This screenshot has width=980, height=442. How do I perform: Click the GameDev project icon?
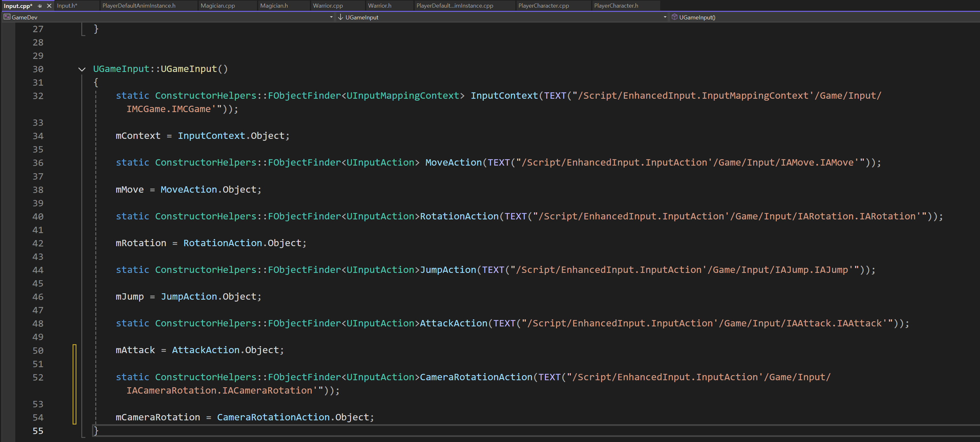click(x=7, y=17)
